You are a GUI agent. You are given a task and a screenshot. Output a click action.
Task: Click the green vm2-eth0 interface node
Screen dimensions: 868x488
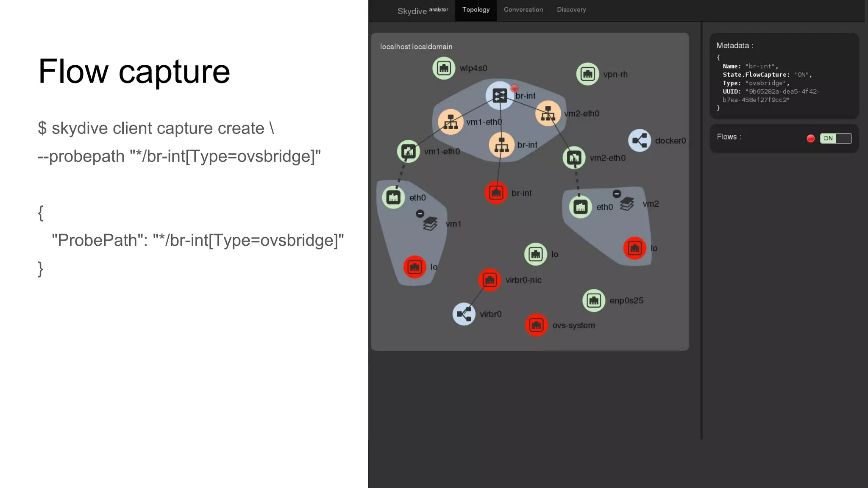[x=574, y=158]
